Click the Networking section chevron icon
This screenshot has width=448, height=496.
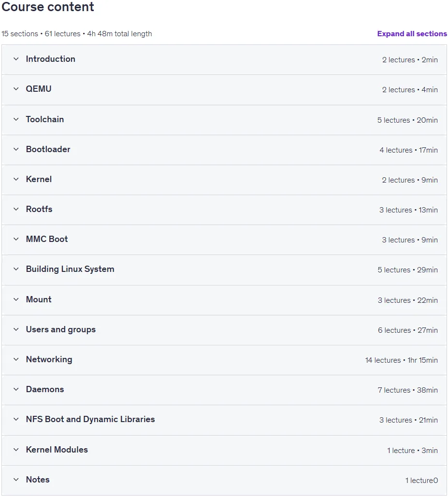(16, 359)
